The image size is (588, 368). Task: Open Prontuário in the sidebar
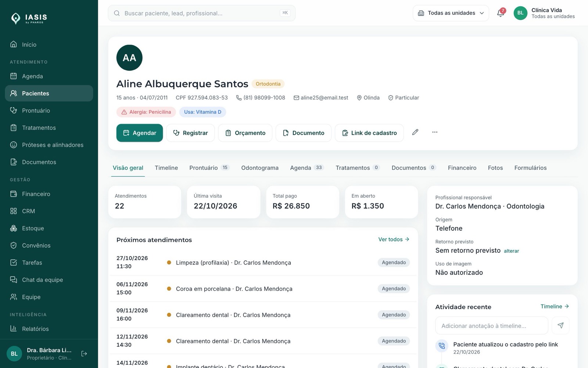pyautogui.click(x=49, y=110)
